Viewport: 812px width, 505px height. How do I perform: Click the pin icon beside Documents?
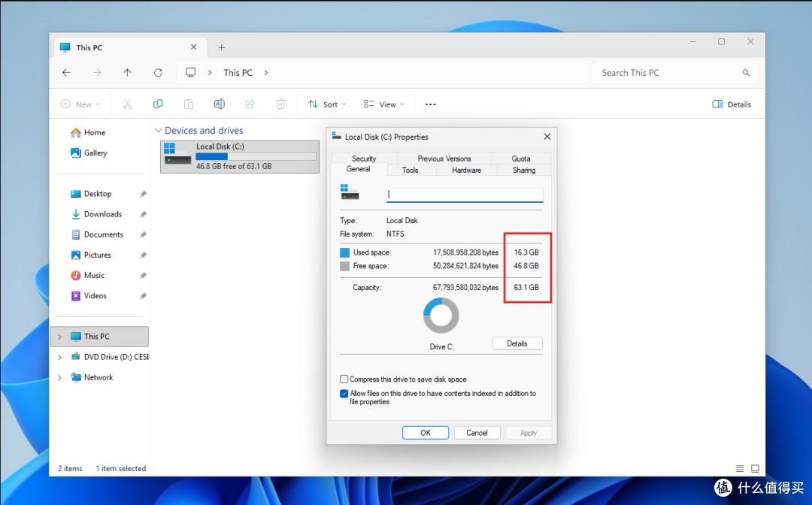(143, 235)
